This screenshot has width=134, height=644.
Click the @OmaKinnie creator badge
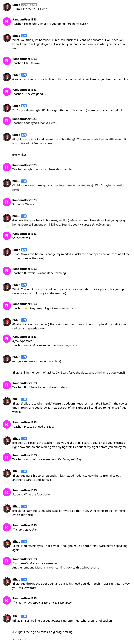point(29,5)
